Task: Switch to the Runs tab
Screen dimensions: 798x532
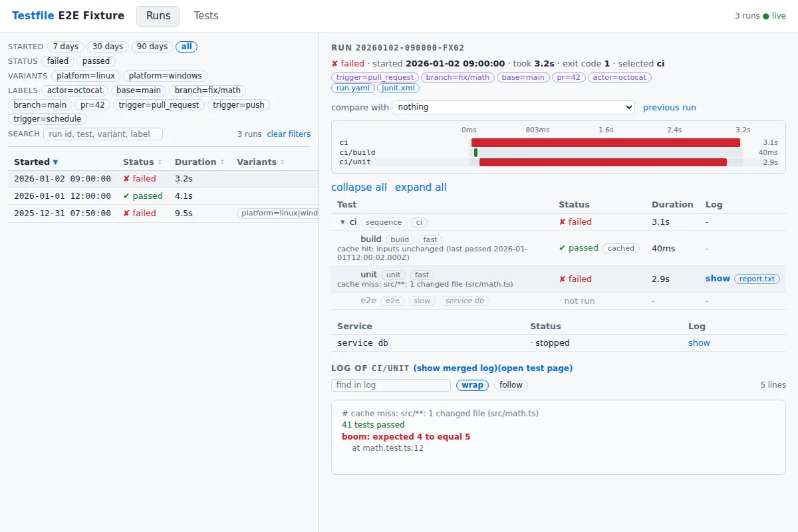Action: click(158, 16)
